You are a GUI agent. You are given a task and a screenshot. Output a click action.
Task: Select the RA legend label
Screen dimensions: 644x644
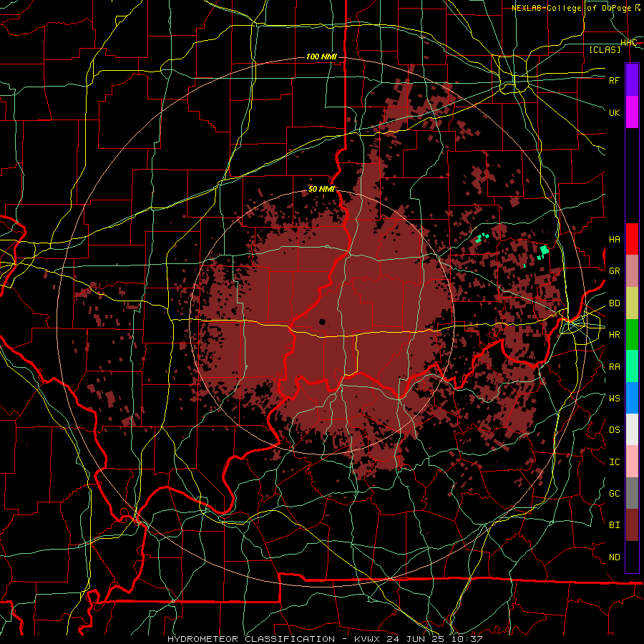tap(614, 367)
